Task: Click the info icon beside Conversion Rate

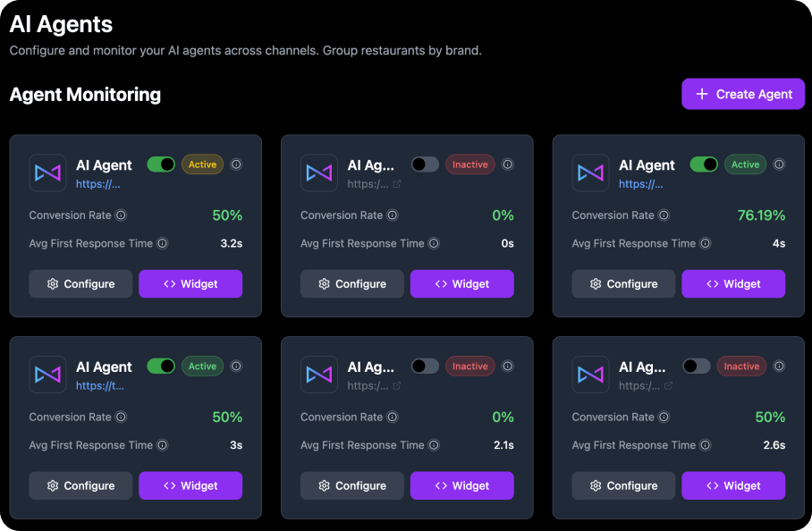Action: tap(121, 215)
